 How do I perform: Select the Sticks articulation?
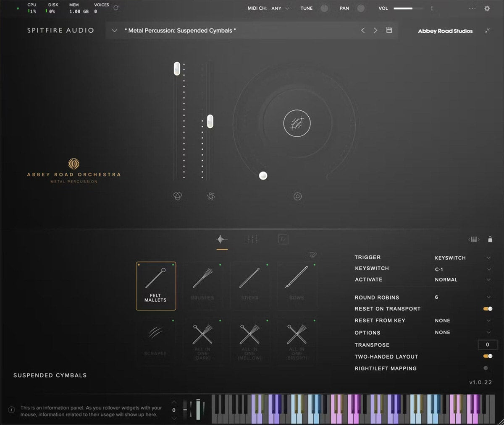click(x=250, y=286)
